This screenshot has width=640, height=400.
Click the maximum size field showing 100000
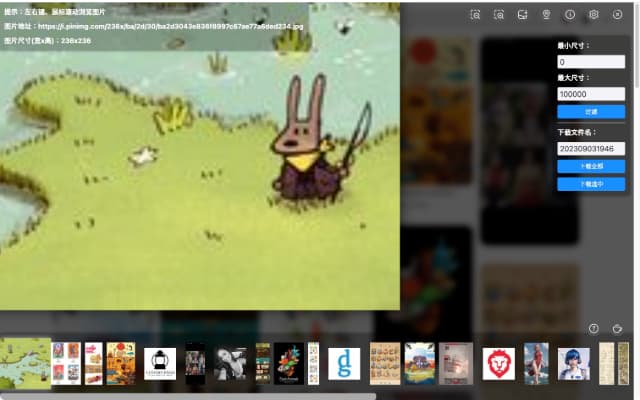coord(591,94)
